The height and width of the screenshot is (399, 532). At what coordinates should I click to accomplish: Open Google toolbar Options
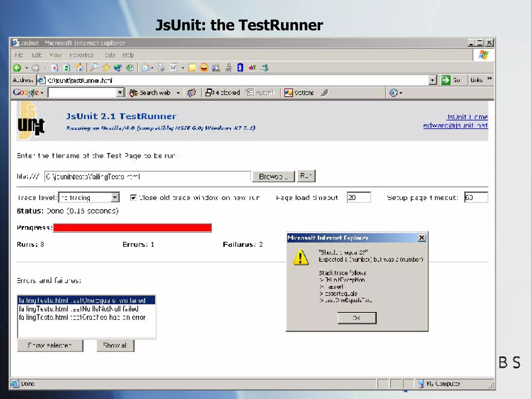click(x=299, y=93)
